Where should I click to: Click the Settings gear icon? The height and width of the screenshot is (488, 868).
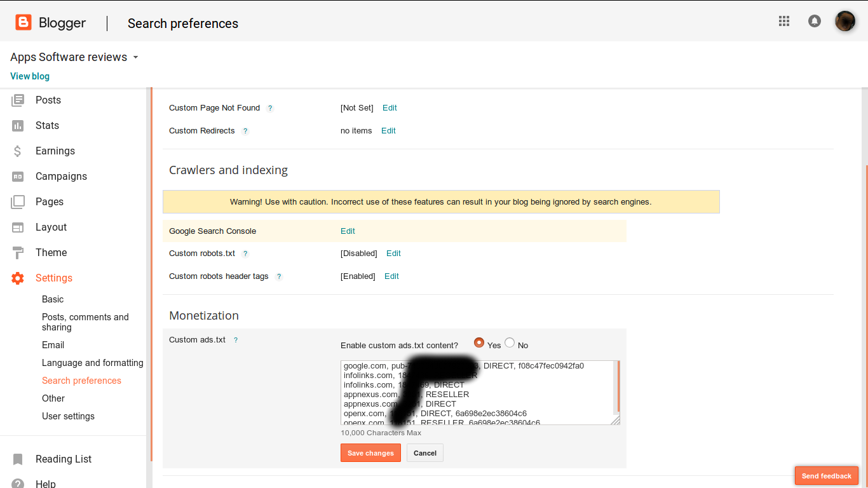[18, 278]
